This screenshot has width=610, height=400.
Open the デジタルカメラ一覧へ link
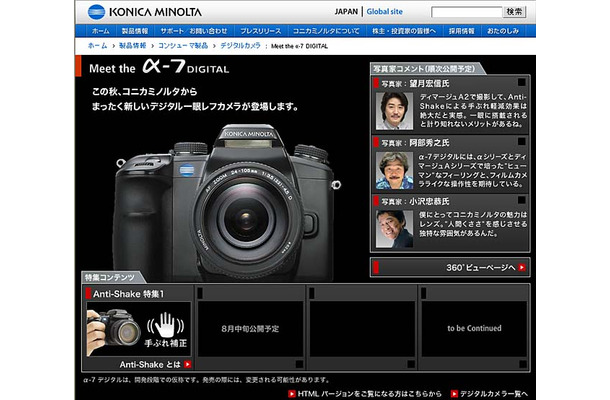point(494,394)
